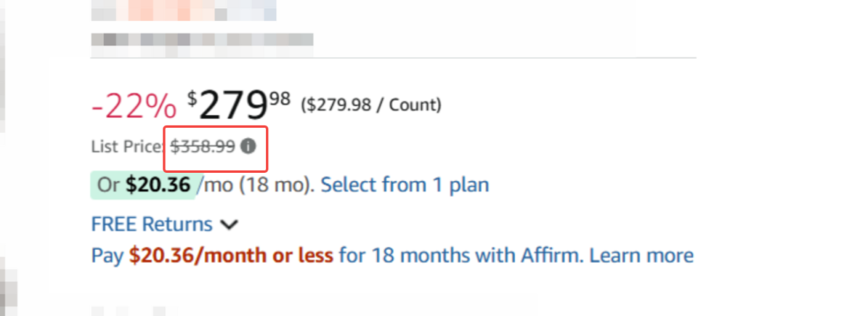Screen dimensions: 868x316
Task: Click the red -22% discount figure
Action: click(134, 107)
